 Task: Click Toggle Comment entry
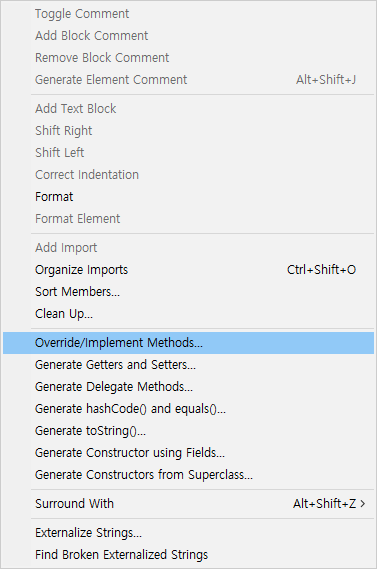[188, 14]
